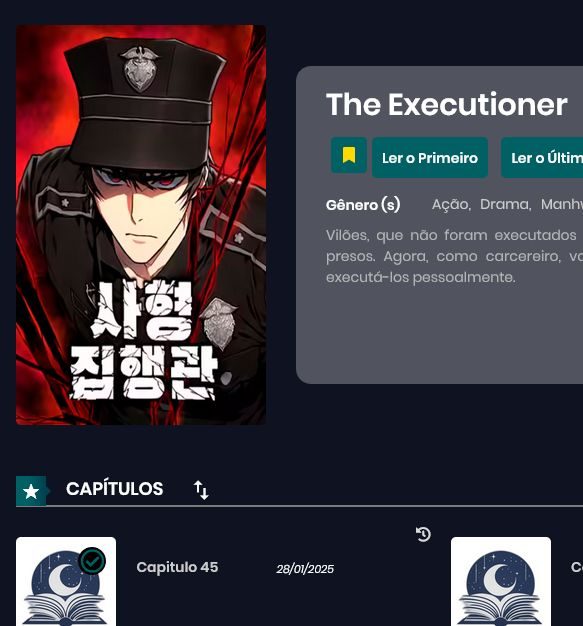The height and width of the screenshot is (626, 583).
Task: Click the Drama genre link
Action: click(505, 204)
